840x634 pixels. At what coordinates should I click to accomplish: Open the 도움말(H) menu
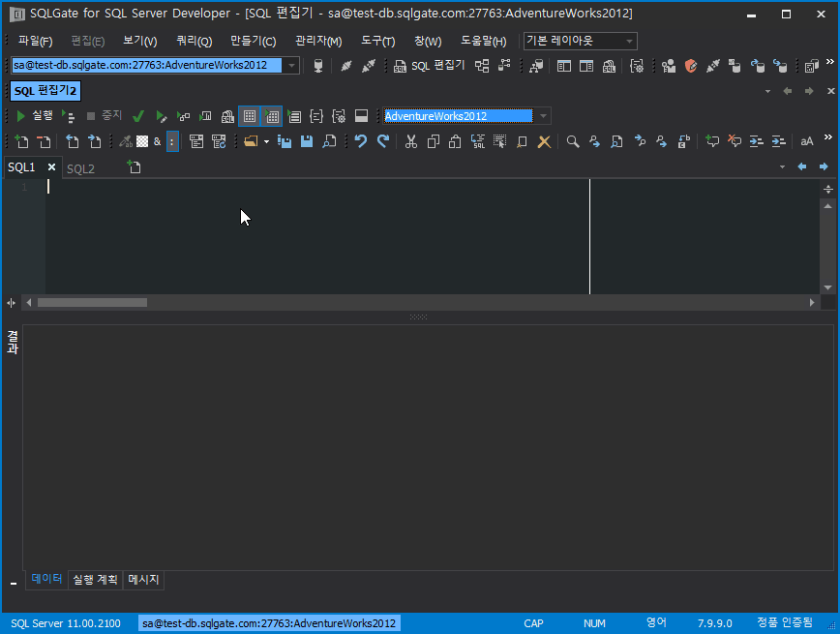483,42
